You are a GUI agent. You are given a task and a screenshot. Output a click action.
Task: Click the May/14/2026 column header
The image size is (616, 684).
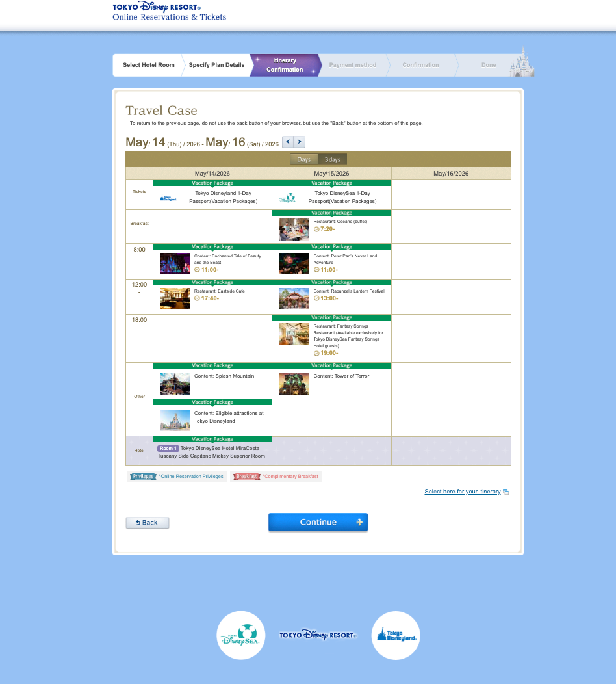click(x=212, y=173)
